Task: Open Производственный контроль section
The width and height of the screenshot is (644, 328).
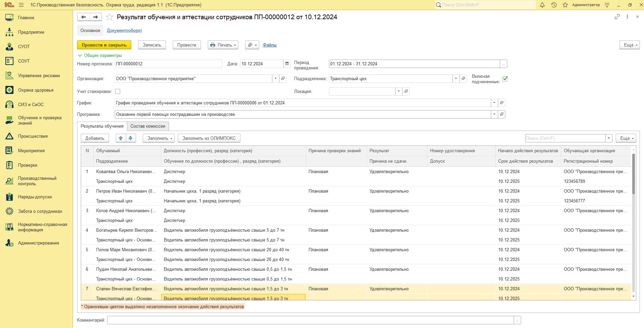Action: [37, 181]
